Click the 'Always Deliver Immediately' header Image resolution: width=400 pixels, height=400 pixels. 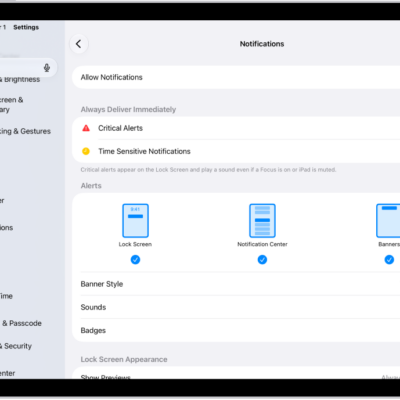click(128, 110)
